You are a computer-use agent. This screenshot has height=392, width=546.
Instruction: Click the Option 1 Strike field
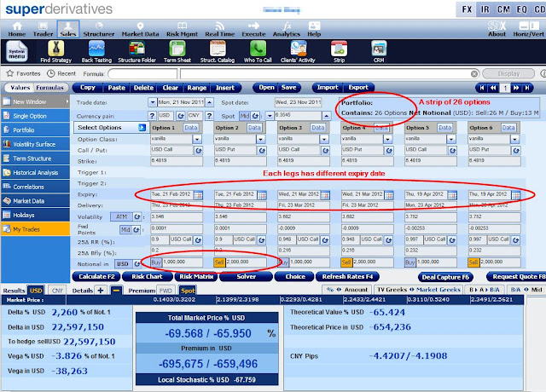[177, 161]
